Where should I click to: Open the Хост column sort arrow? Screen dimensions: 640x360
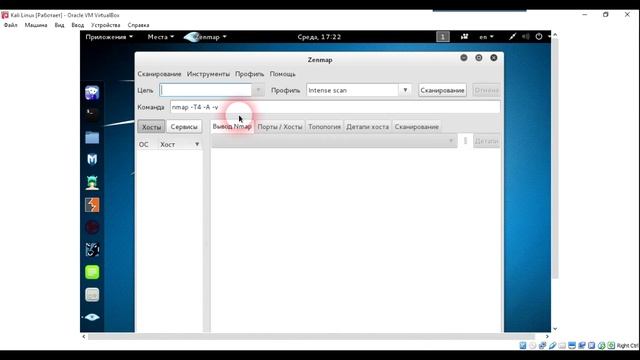click(197, 144)
